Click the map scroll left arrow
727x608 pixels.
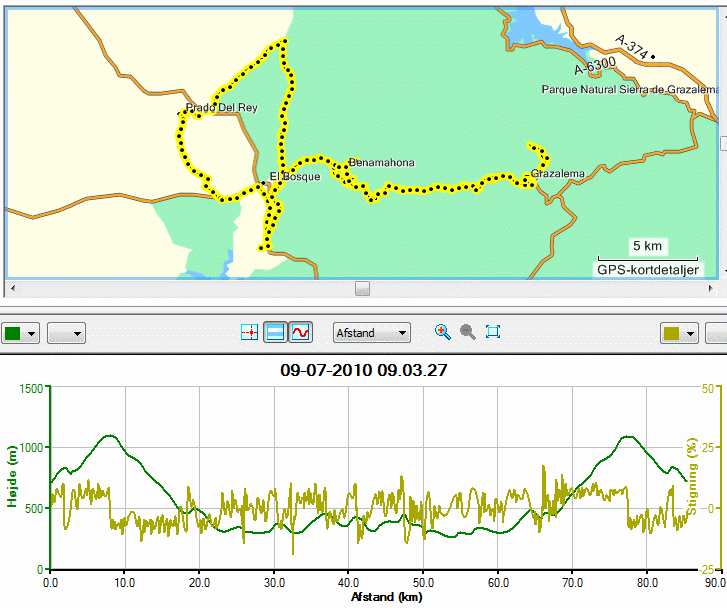pos(13,288)
